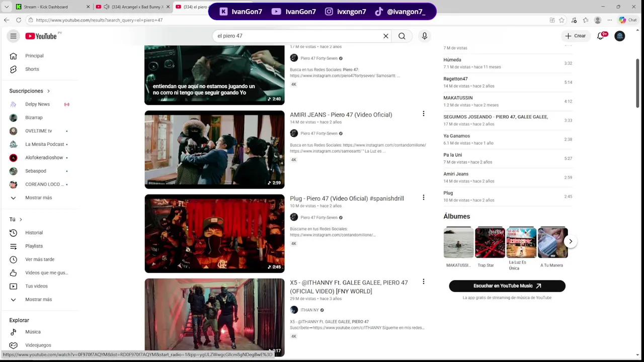Play AMIRI JEANS video thumbnail

tap(214, 150)
